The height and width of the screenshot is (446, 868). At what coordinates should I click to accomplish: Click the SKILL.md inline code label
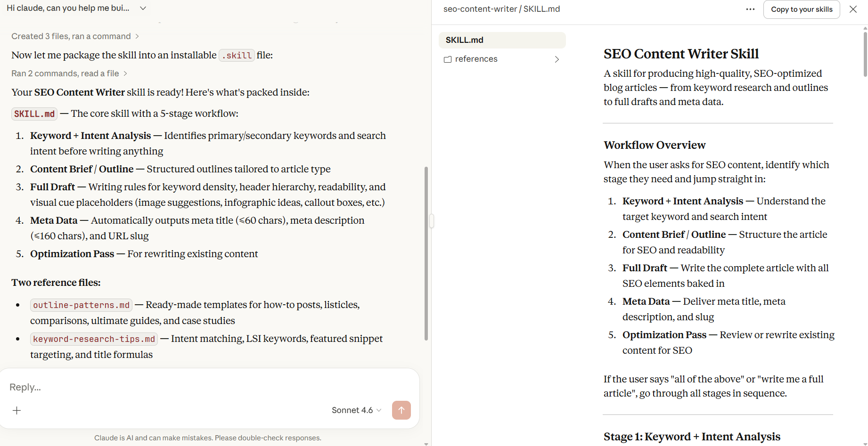tap(34, 114)
